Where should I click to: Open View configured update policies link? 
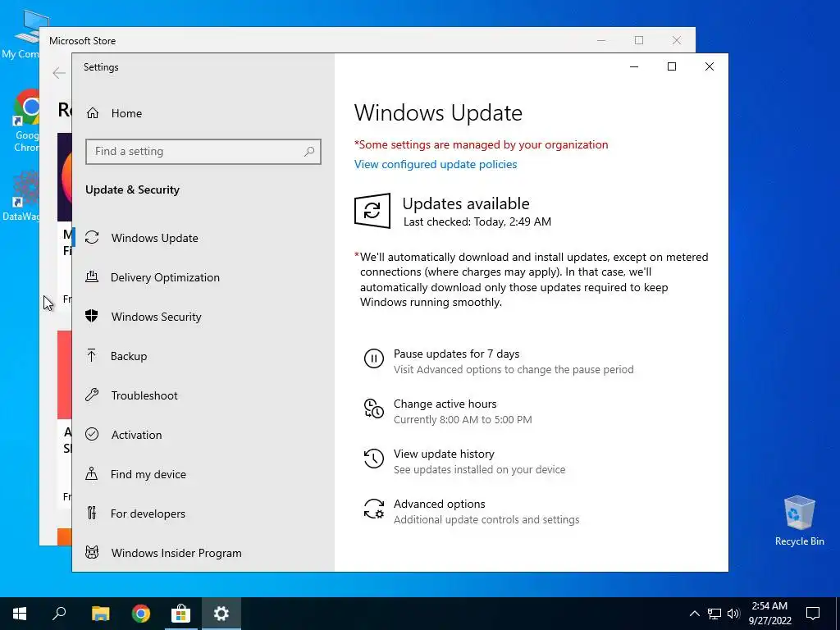(x=436, y=164)
